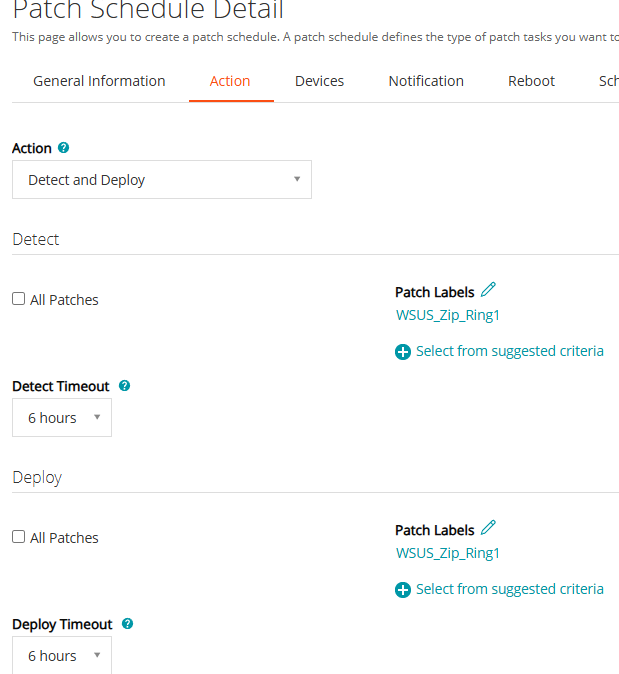Expand the Deploy Timeout dropdown
The image size is (619, 674).
(62, 656)
